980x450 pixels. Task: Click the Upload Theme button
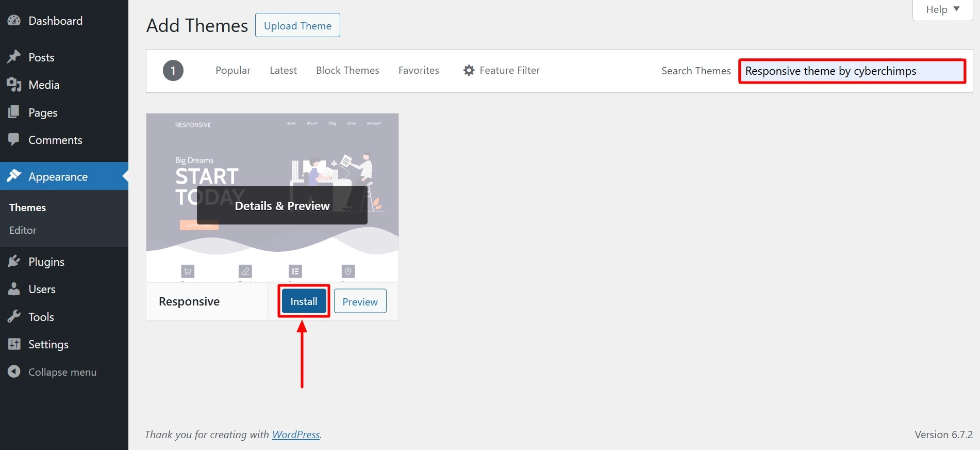coord(297,25)
